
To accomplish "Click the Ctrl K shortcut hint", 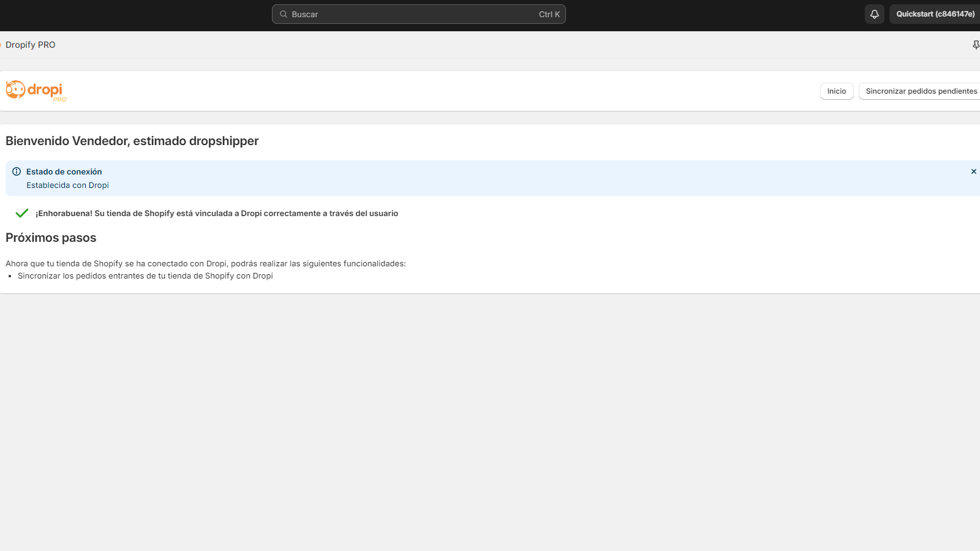I will (549, 14).
